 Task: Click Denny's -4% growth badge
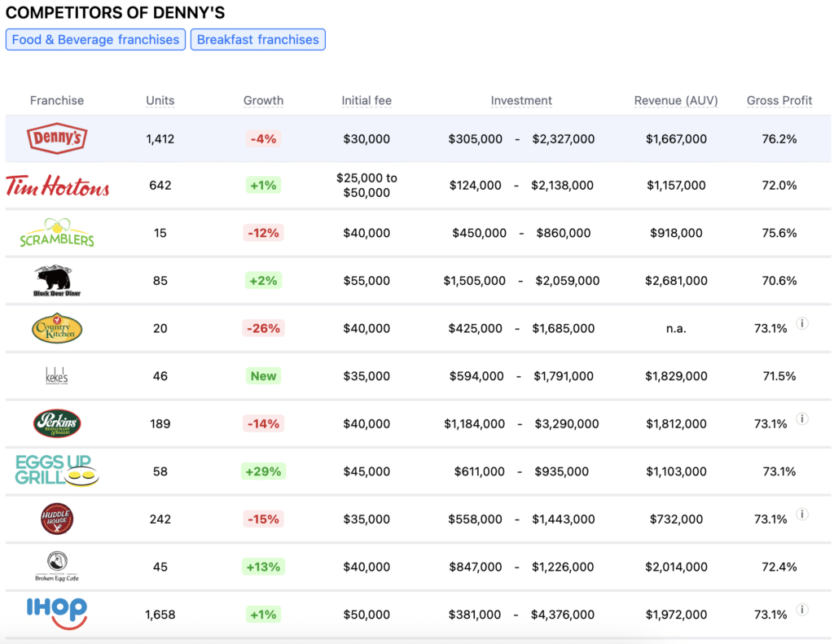[263, 138]
